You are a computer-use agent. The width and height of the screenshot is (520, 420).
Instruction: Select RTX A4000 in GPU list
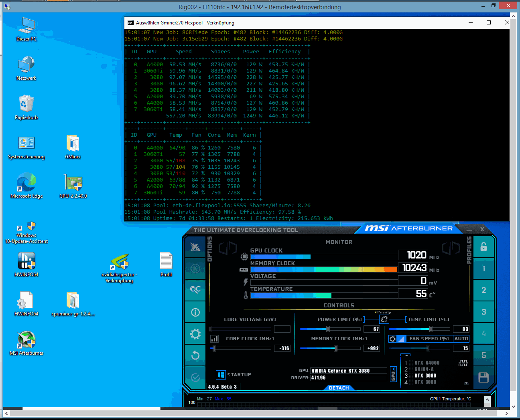coord(427,363)
